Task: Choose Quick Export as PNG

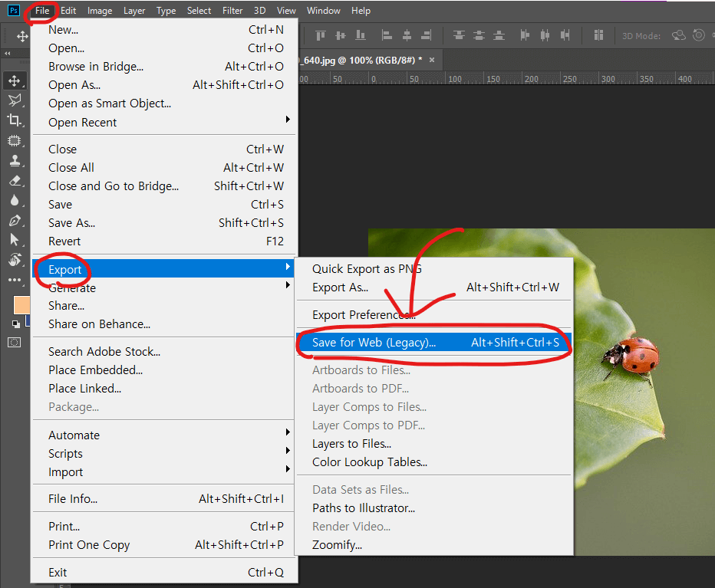Action: [433, 268]
